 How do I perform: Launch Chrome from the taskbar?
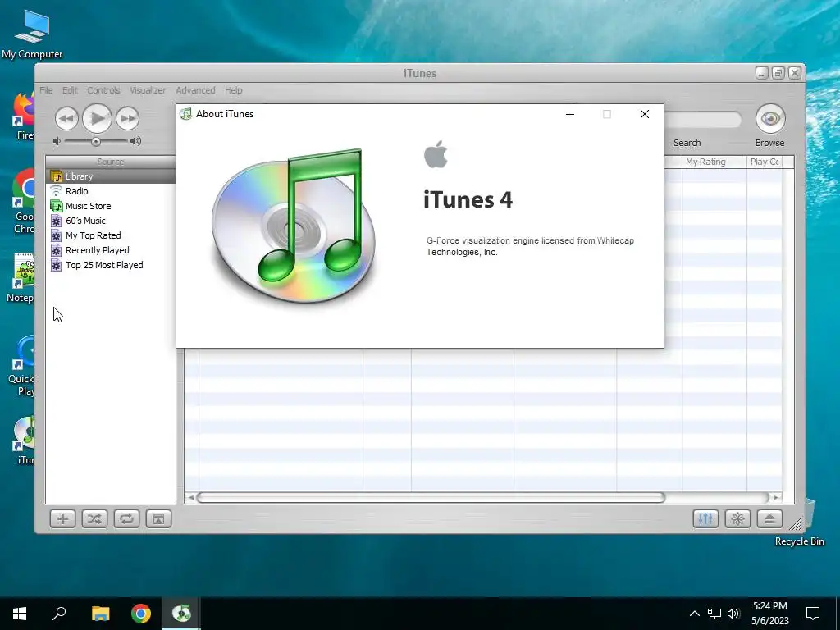pyautogui.click(x=141, y=614)
